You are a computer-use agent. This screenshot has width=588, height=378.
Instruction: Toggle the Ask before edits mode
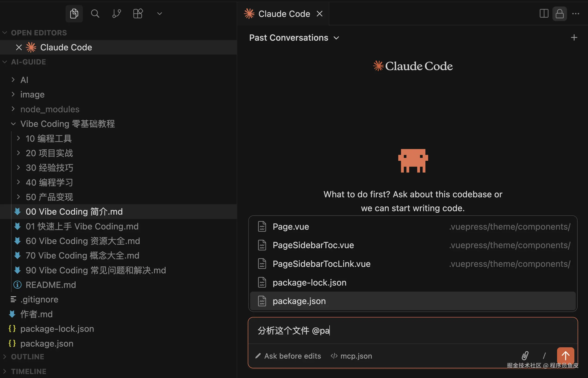[x=288, y=356]
